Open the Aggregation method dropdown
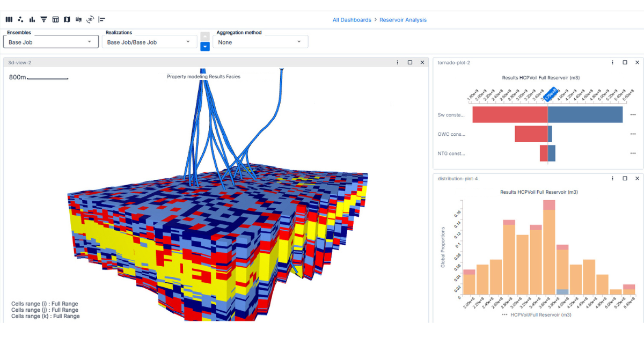 [x=260, y=42]
